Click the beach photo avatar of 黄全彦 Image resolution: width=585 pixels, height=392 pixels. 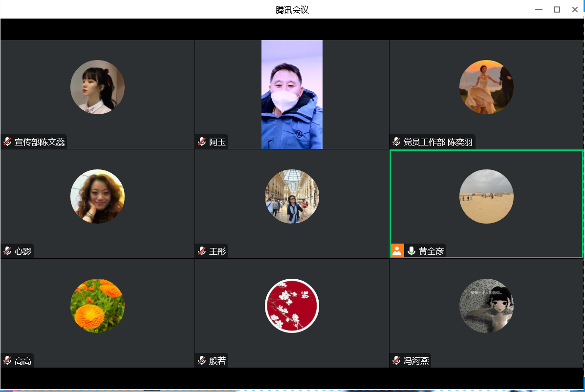point(486,196)
